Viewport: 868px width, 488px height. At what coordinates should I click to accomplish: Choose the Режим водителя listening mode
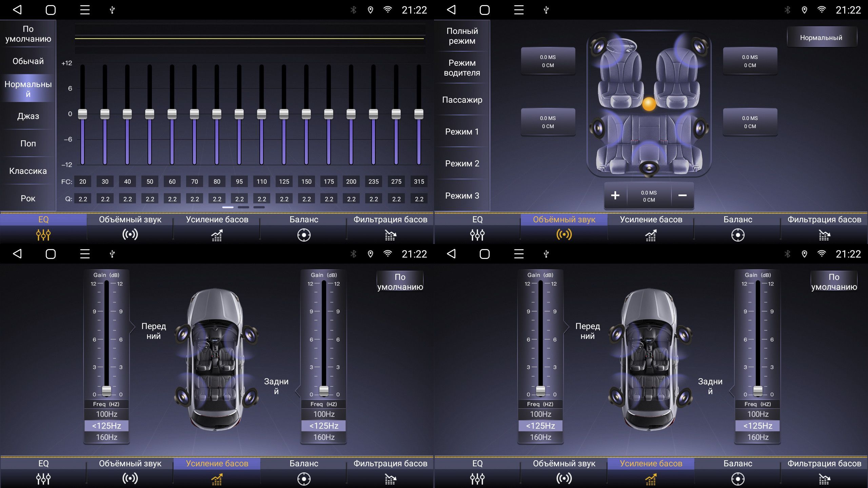(462, 68)
